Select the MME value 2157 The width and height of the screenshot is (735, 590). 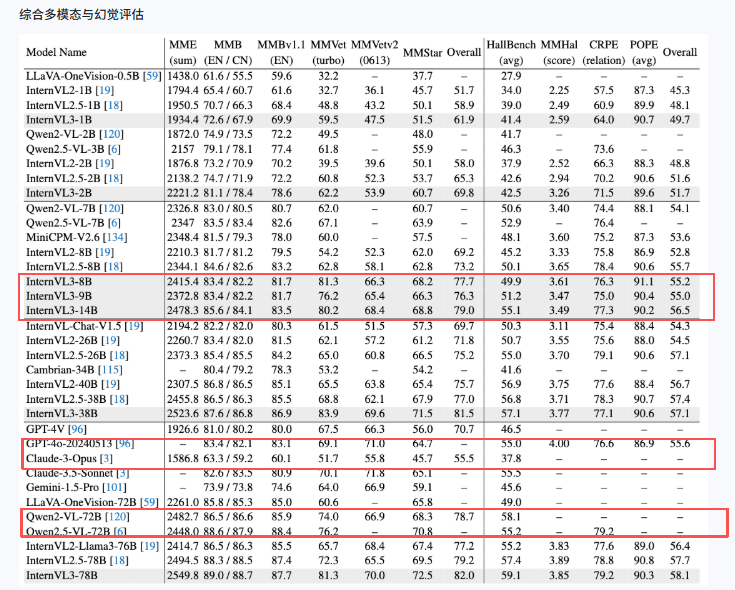click(183, 149)
